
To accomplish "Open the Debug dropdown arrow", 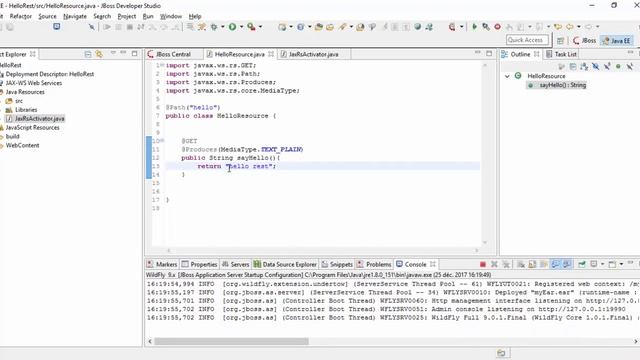I will (222, 27).
